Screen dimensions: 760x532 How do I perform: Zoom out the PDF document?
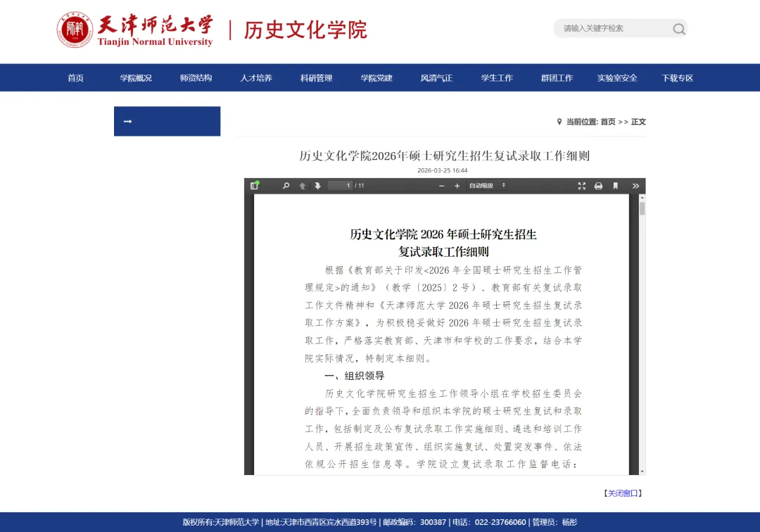[441, 186]
